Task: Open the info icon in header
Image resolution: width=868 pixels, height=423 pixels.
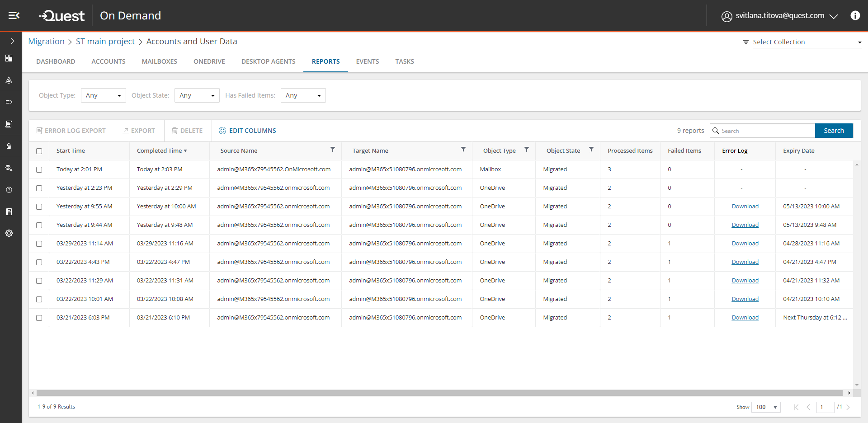Action: [x=855, y=15]
